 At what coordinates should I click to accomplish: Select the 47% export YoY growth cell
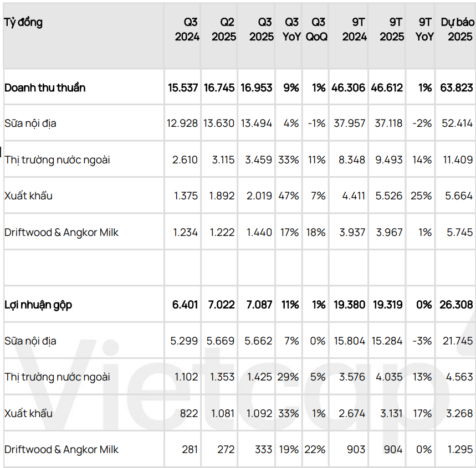coord(289,196)
